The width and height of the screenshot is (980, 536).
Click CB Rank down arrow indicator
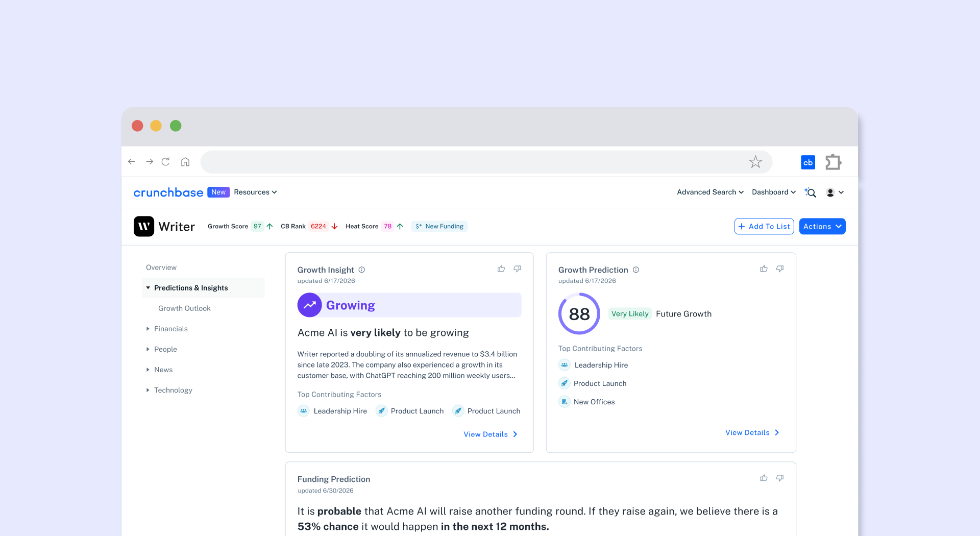tap(334, 226)
